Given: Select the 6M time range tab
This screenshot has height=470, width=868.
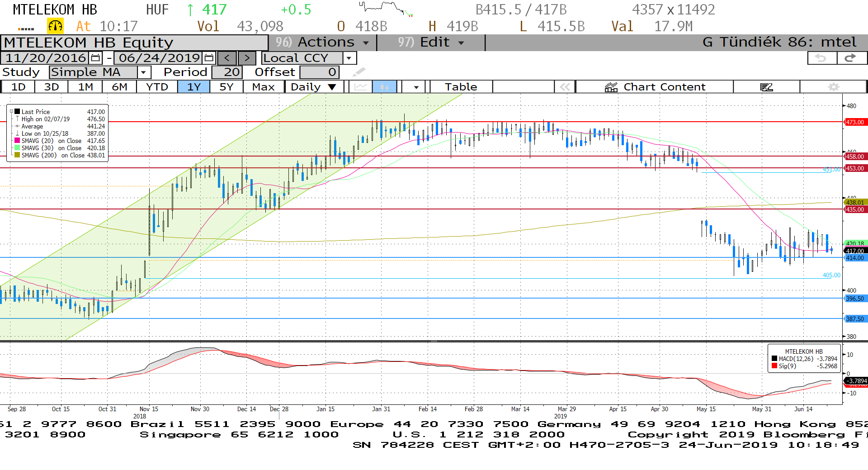Looking at the screenshot, I should [119, 87].
